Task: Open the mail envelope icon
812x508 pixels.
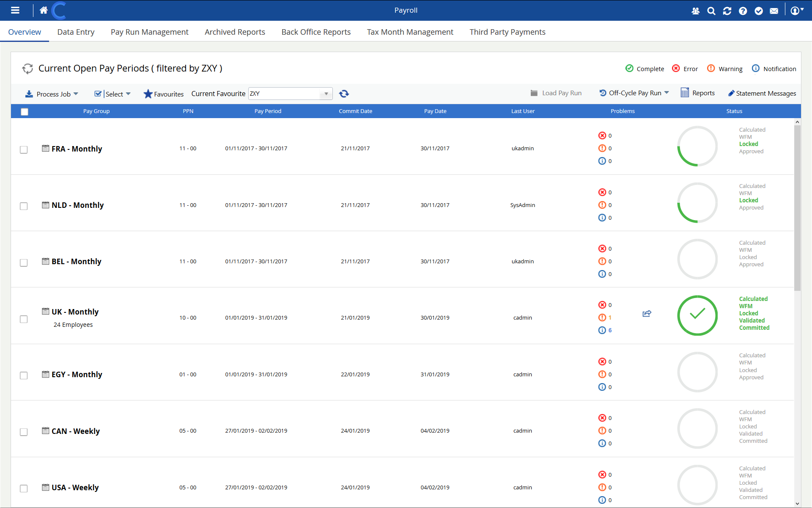Action: [x=774, y=11]
